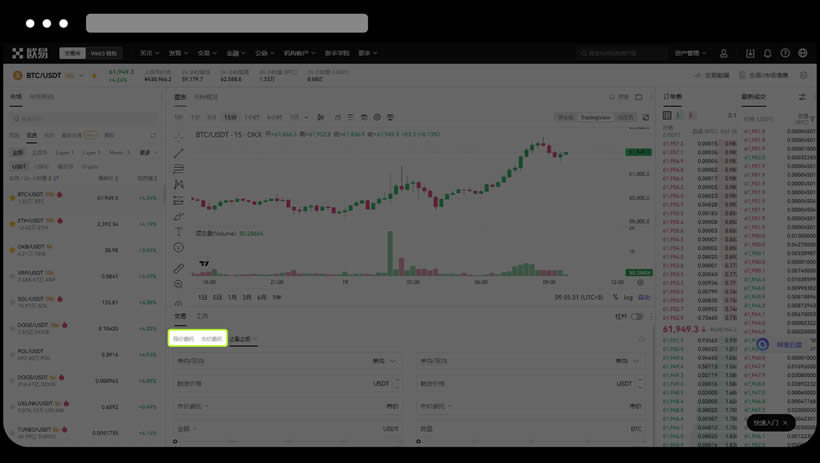
Task: Favorite BTC/USDT with the star icon
Action: pyautogui.click(x=94, y=75)
